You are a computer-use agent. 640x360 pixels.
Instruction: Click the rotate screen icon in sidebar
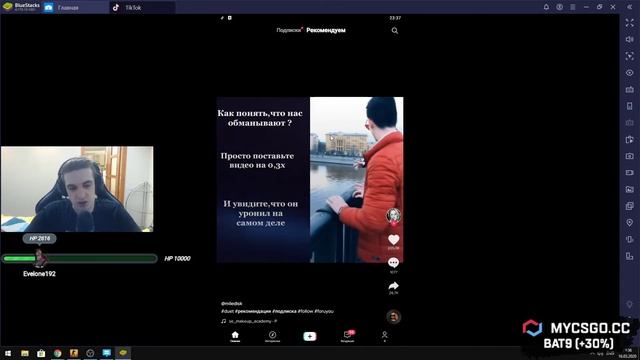point(630,256)
